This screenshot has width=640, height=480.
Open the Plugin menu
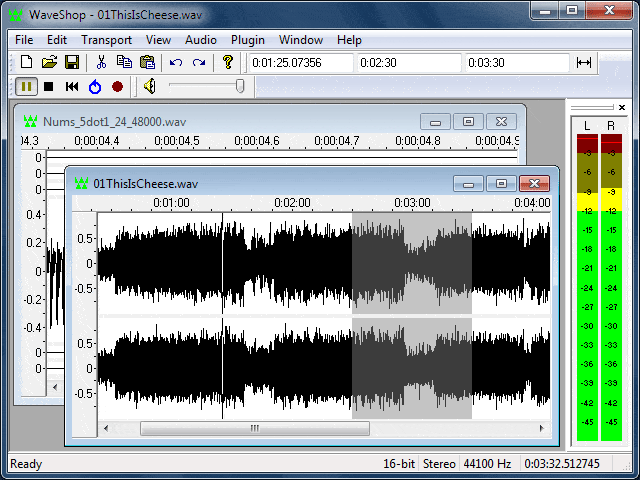point(248,40)
